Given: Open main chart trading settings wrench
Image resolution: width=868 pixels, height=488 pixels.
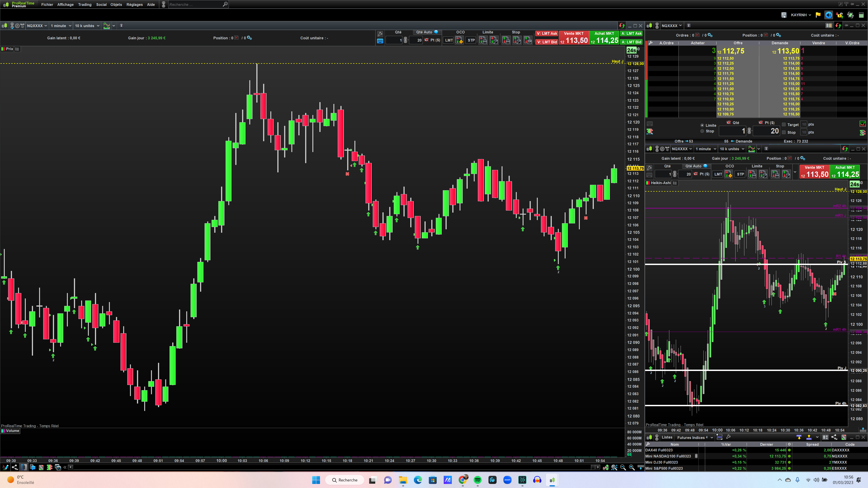Looking at the screenshot, I should [380, 34].
